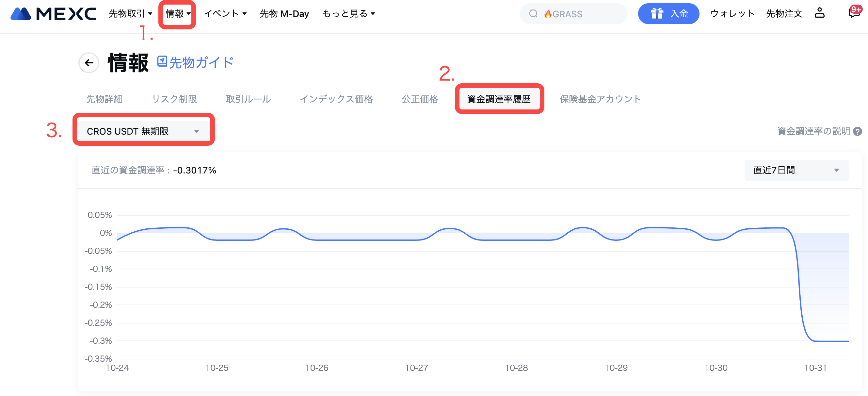Switch to the 資金調達率履歴 tab

point(499,99)
